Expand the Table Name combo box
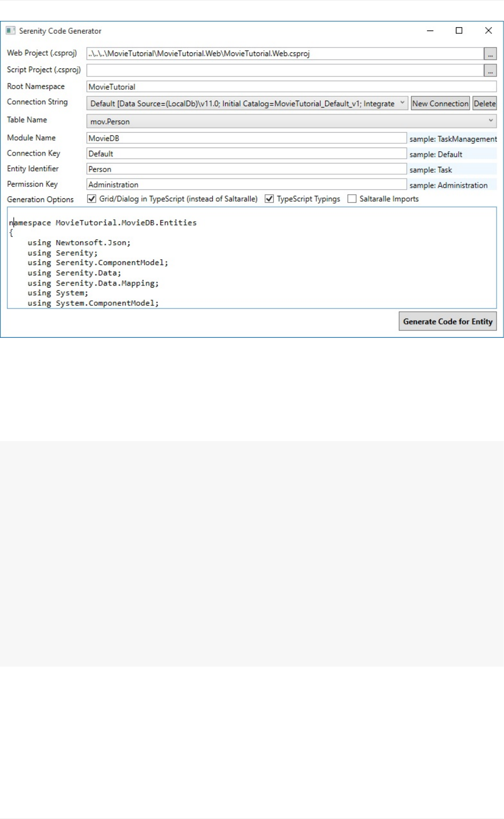The width and height of the screenshot is (504, 819). click(291, 121)
